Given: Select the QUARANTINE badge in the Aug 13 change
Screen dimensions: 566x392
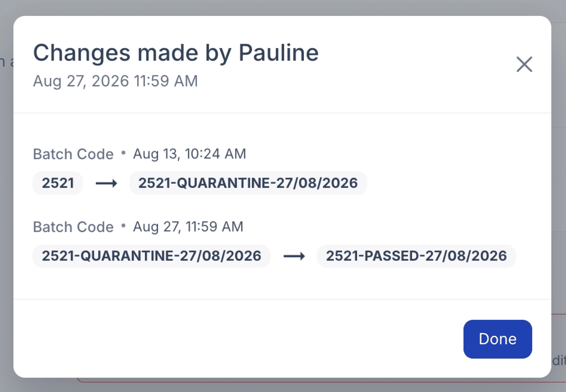Looking at the screenshot, I should click(x=248, y=183).
